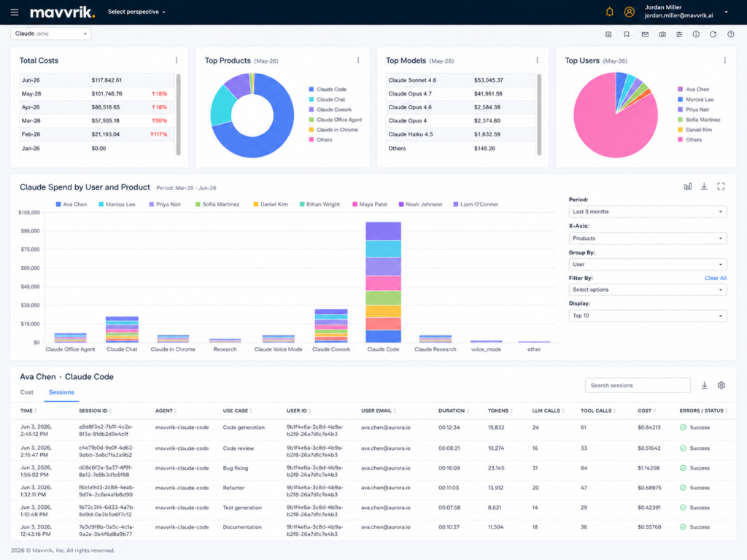Sort by the TOKENS column header

point(500,411)
